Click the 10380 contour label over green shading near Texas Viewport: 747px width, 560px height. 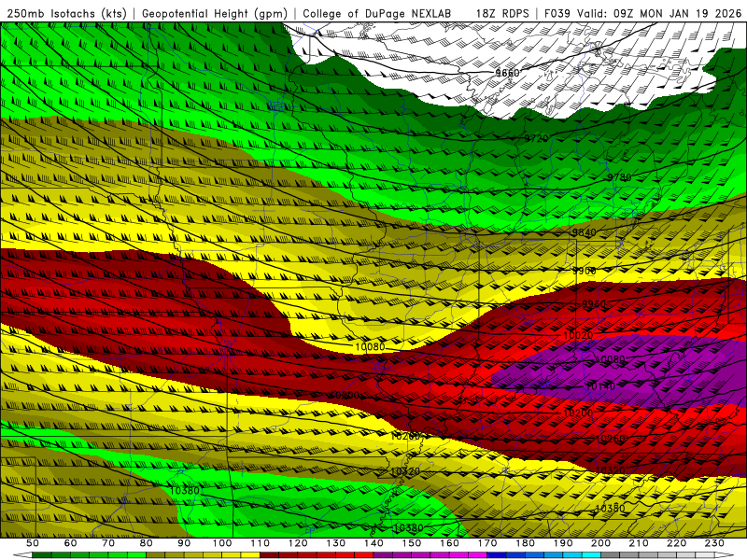pyautogui.click(x=184, y=491)
